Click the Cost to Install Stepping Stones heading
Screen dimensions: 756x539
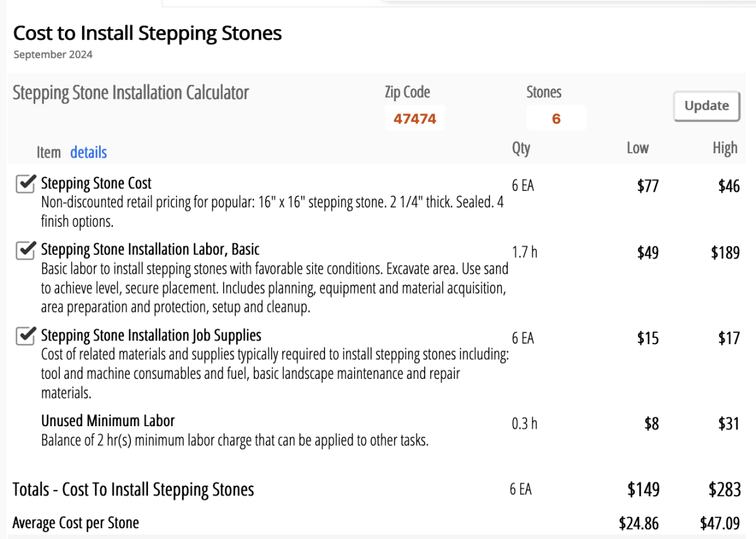(147, 33)
